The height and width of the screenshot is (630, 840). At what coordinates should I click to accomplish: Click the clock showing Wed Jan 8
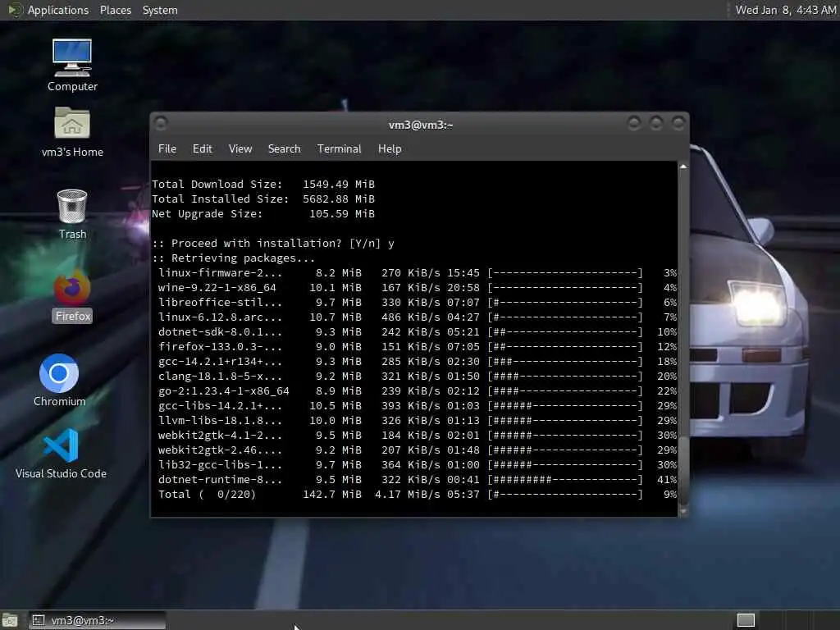coord(785,10)
